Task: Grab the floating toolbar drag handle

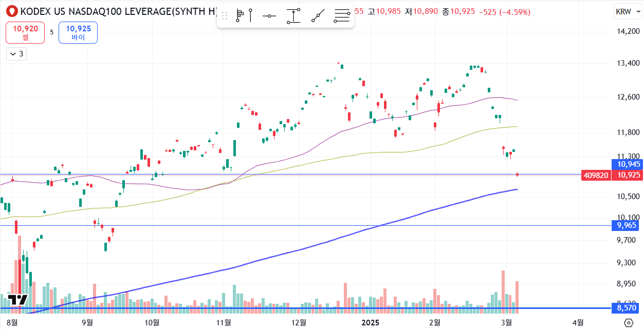Action: coord(224,16)
